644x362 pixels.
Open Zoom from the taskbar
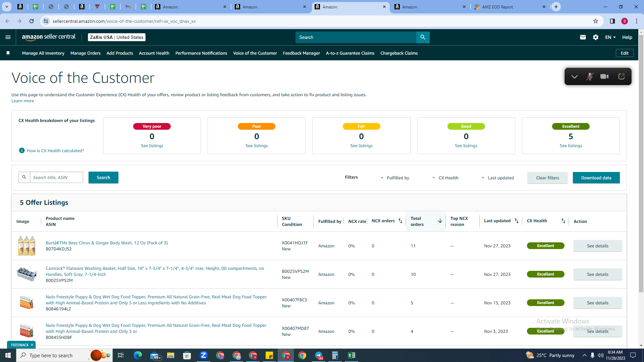coord(204,355)
